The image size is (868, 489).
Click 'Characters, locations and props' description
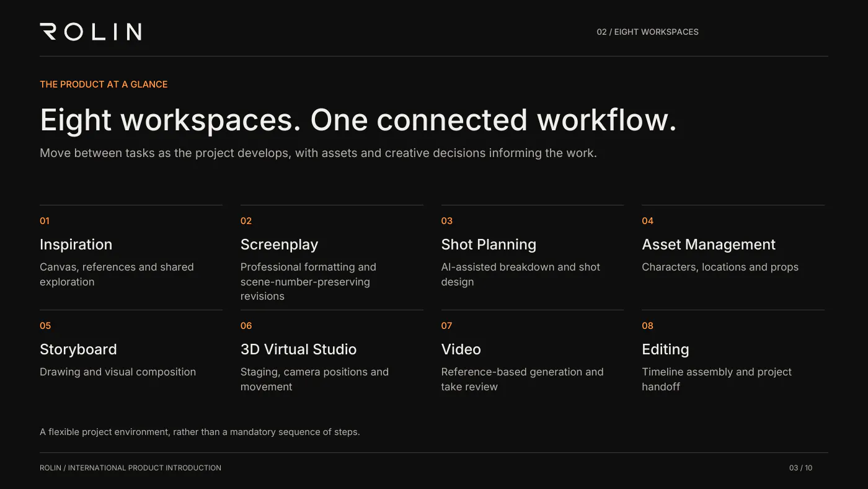(x=720, y=267)
